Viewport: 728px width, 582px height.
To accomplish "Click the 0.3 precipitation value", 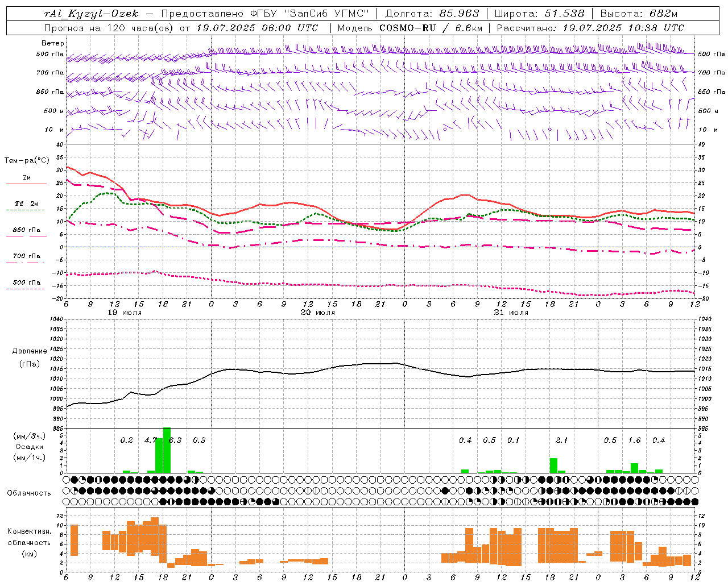I will (199, 440).
